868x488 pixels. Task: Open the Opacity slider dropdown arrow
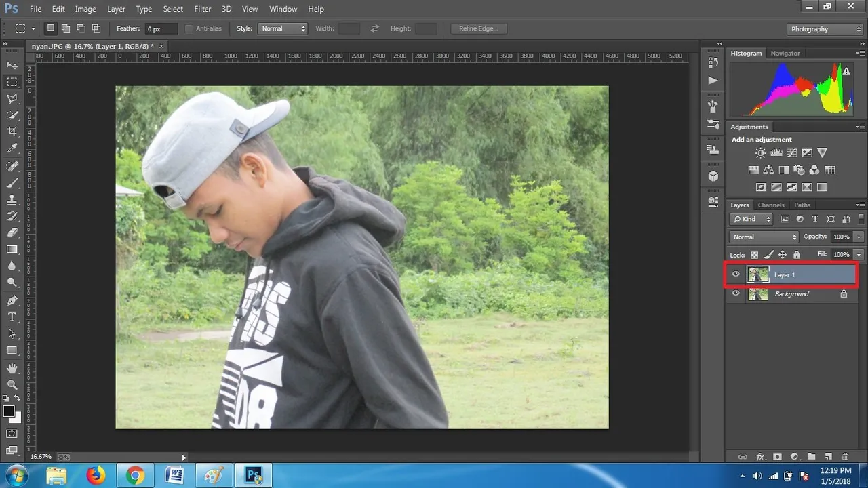click(x=859, y=237)
